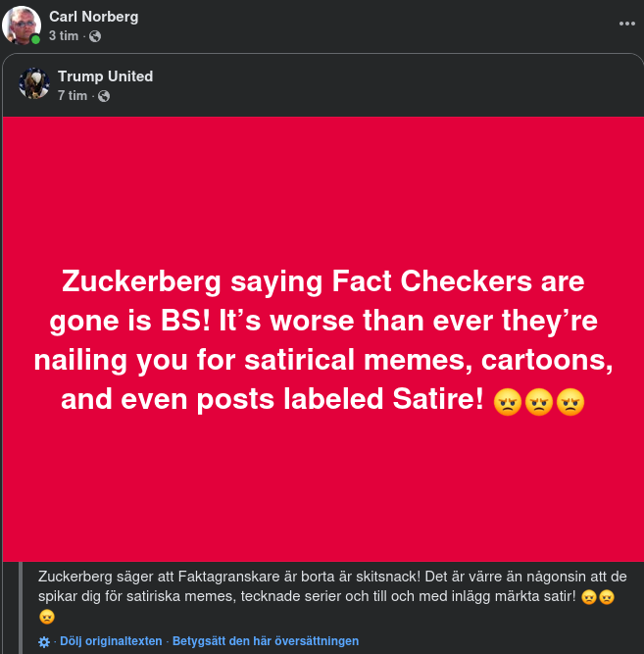This screenshot has height=654, width=644.
Task: Click Carl Norberg's profile picture
Action: click(x=21, y=25)
